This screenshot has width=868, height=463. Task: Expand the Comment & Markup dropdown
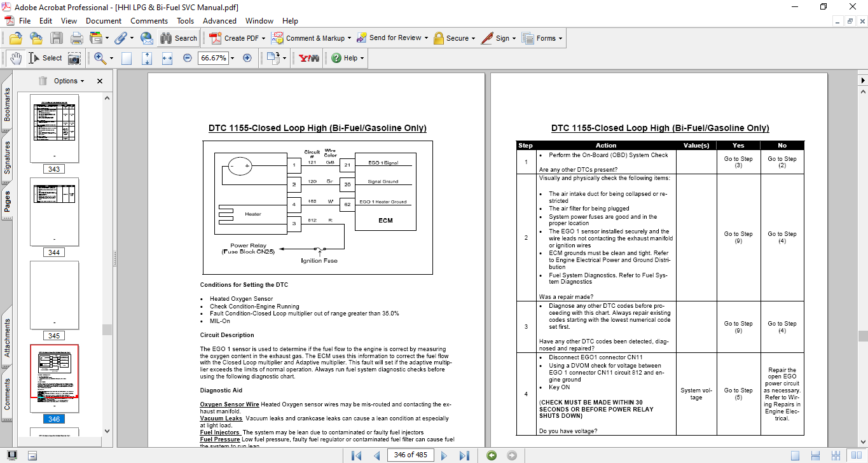[x=350, y=38]
